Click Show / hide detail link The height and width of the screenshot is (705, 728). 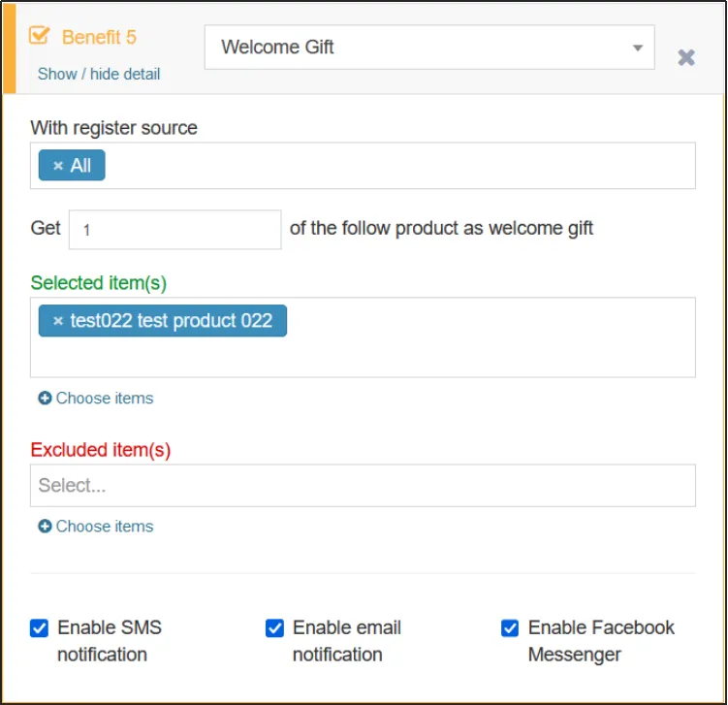point(99,74)
